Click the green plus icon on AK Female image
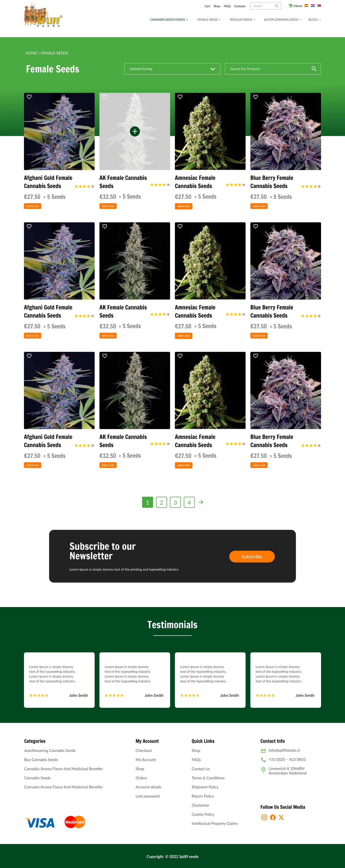Viewport: 345px width, 868px height. 135,131
